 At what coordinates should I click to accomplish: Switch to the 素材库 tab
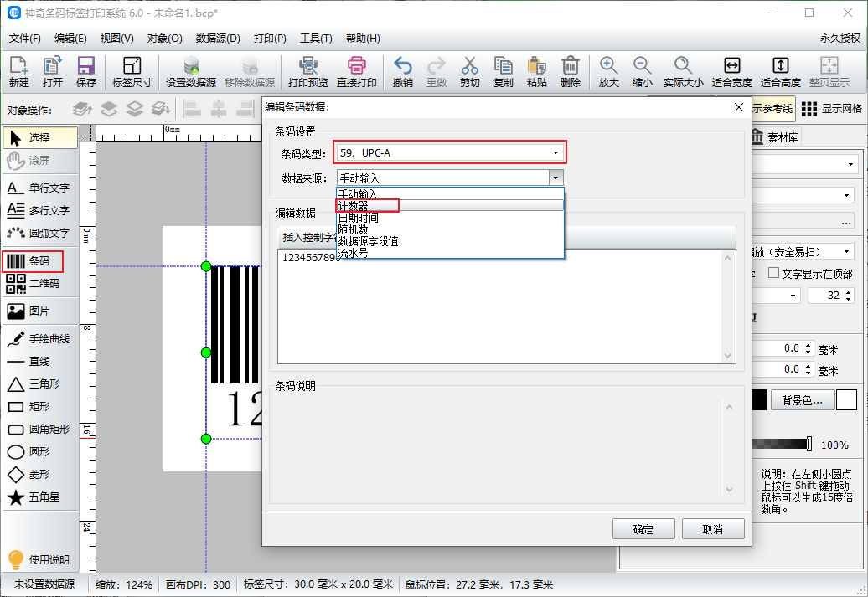tap(775, 137)
